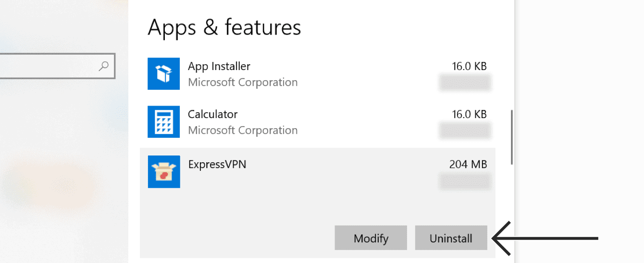Click the app list vertical scrollbar

coord(512,137)
